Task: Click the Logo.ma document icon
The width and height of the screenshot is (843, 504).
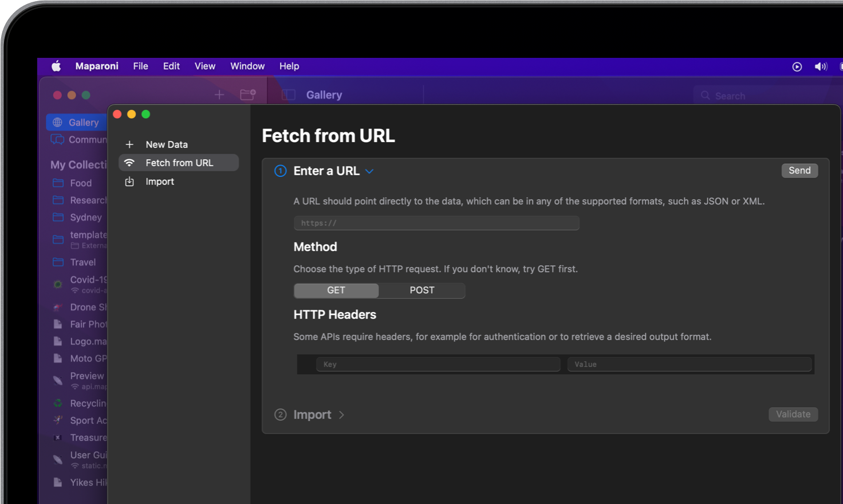Action: pos(58,341)
